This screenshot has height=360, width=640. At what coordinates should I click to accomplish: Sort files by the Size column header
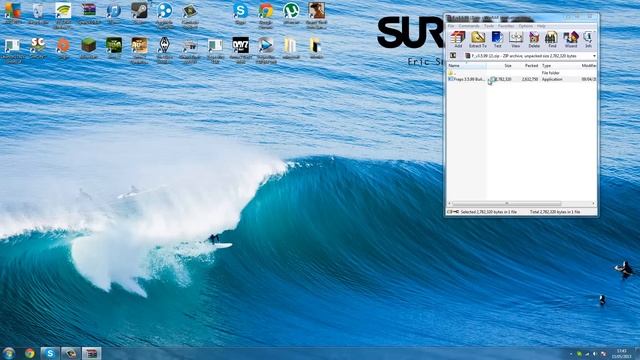pos(500,65)
